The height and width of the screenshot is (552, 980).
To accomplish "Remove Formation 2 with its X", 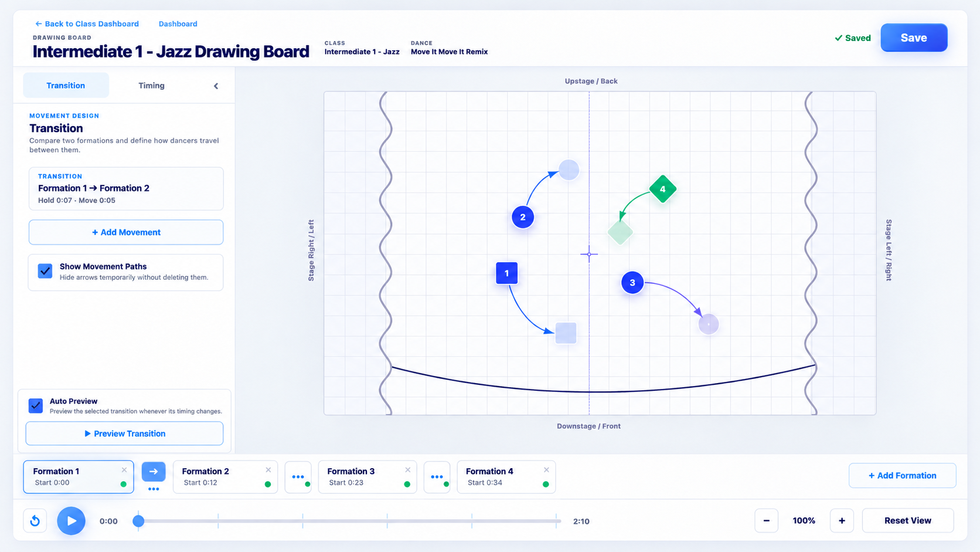I will click(268, 470).
